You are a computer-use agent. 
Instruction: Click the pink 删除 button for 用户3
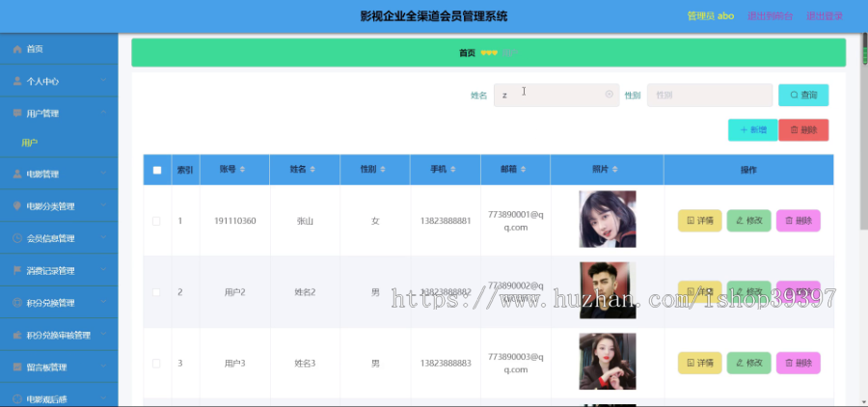(x=799, y=364)
